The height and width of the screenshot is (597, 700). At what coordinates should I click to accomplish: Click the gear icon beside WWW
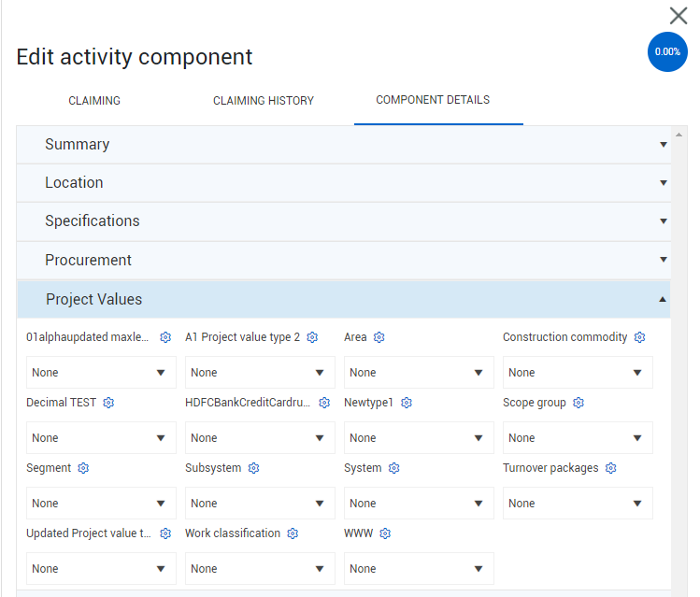(385, 533)
